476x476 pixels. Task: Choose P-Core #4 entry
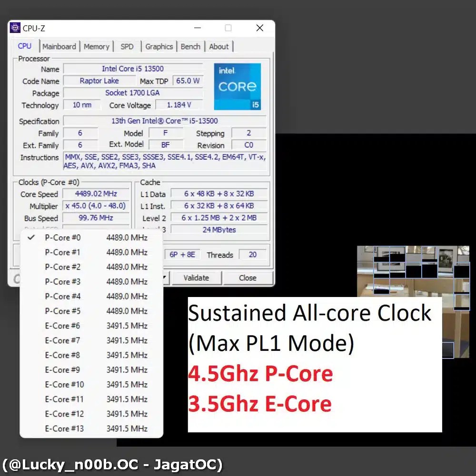point(91,296)
